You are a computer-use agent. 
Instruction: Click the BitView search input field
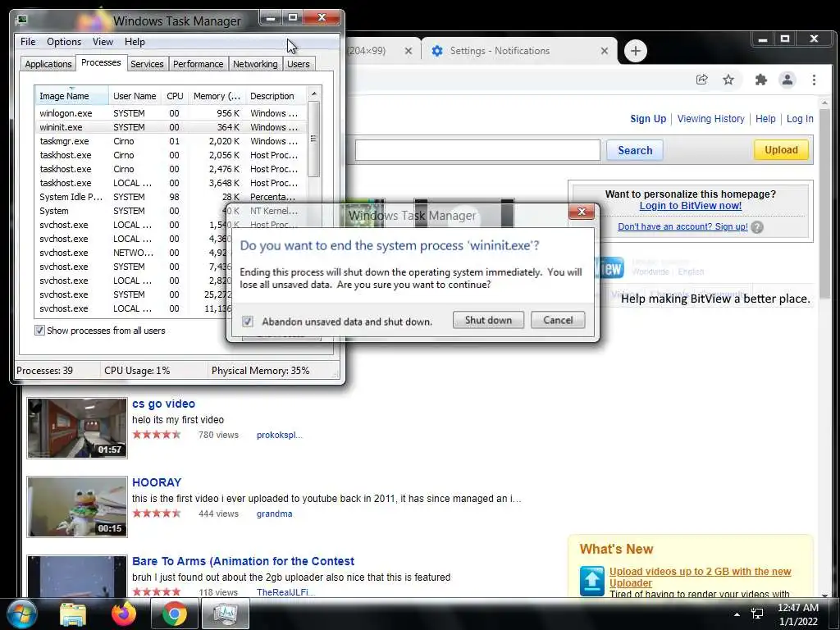[x=477, y=150]
